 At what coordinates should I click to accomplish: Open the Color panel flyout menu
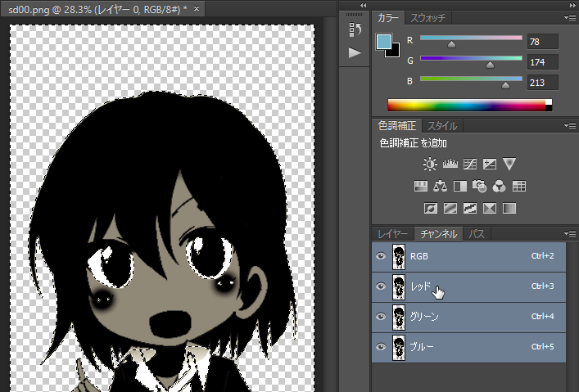click(x=570, y=17)
